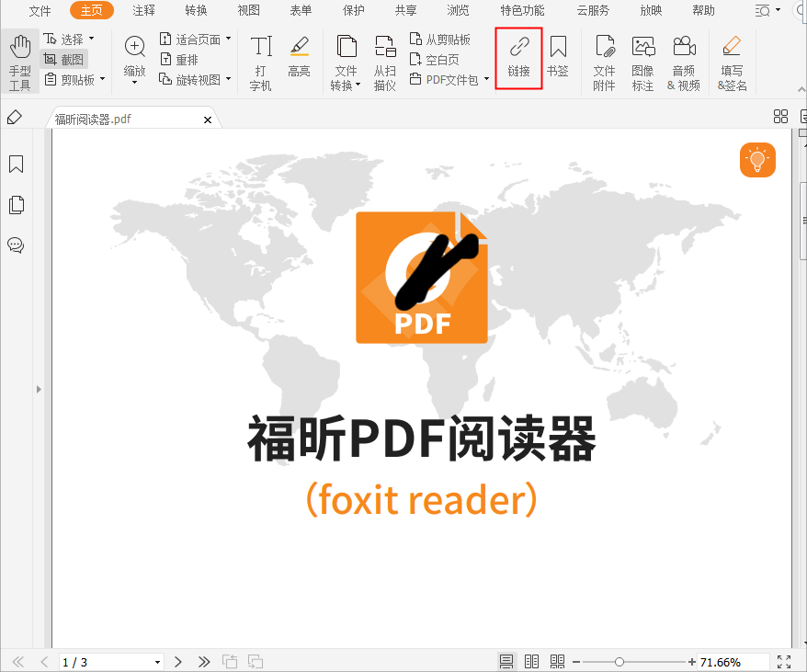This screenshot has width=807, height=672.
Task: Switch to single page layout view
Action: [506, 661]
